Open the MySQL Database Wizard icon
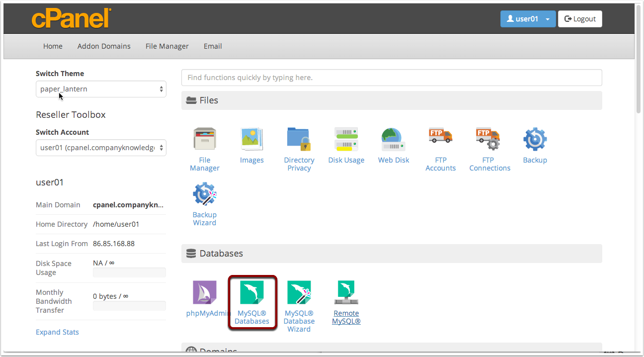Image resolution: width=644 pixels, height=357 pixels. coord(299,292)
